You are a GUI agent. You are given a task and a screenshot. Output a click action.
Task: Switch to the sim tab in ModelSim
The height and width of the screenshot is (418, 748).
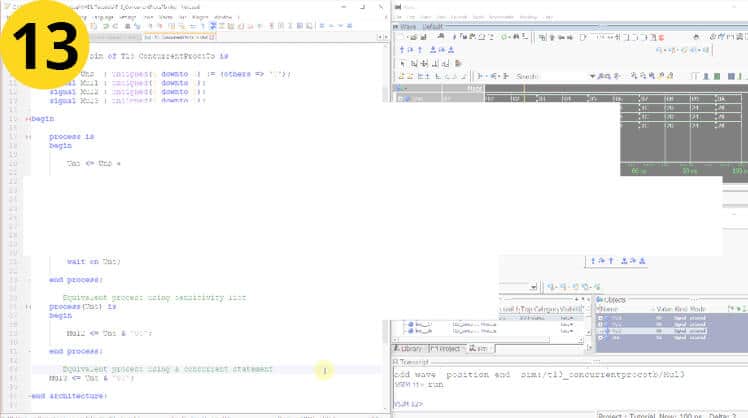(x=478, y=349)
